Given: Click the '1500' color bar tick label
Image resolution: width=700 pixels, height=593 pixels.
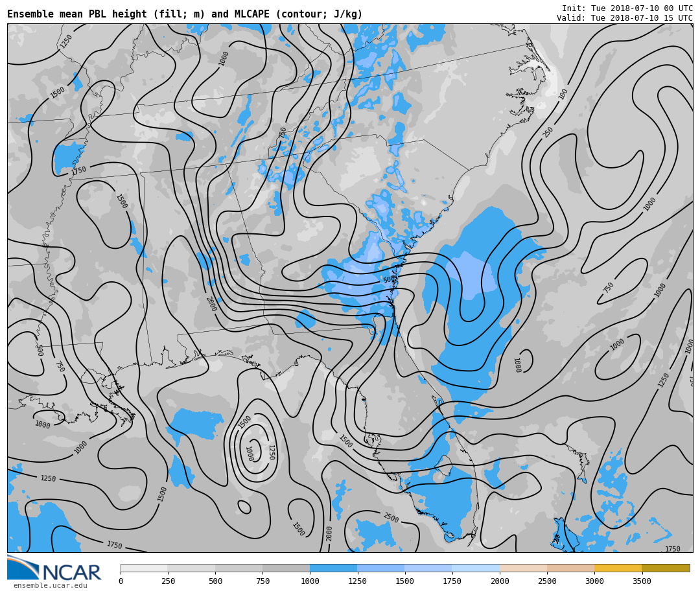Looking at the screenshot, I should 405,581.
